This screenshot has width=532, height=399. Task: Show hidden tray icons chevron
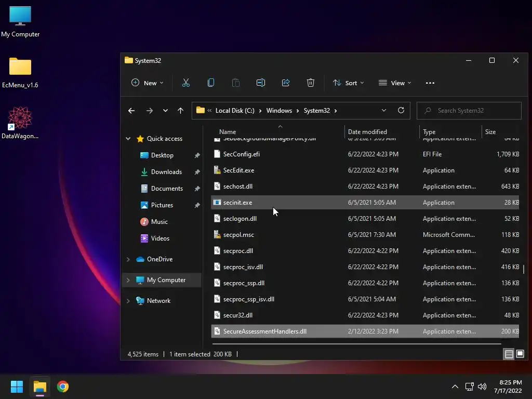point(455,387)
